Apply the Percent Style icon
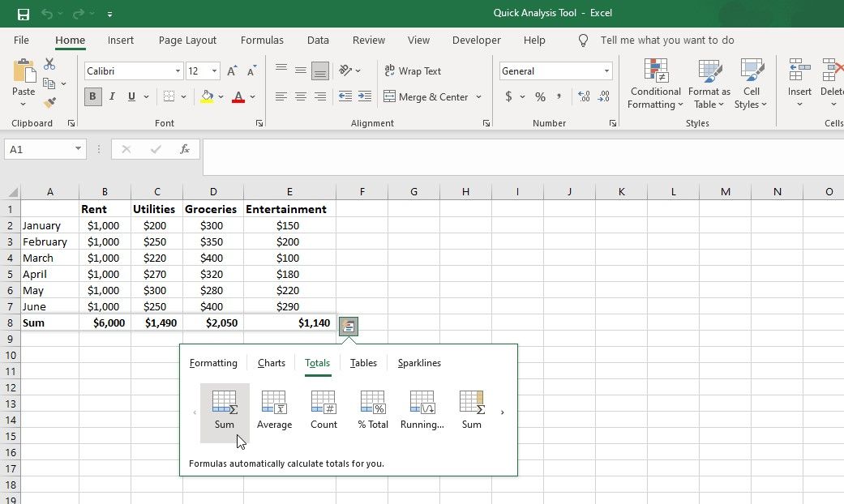This screenshot has width=844, height=504. (538, 96)
